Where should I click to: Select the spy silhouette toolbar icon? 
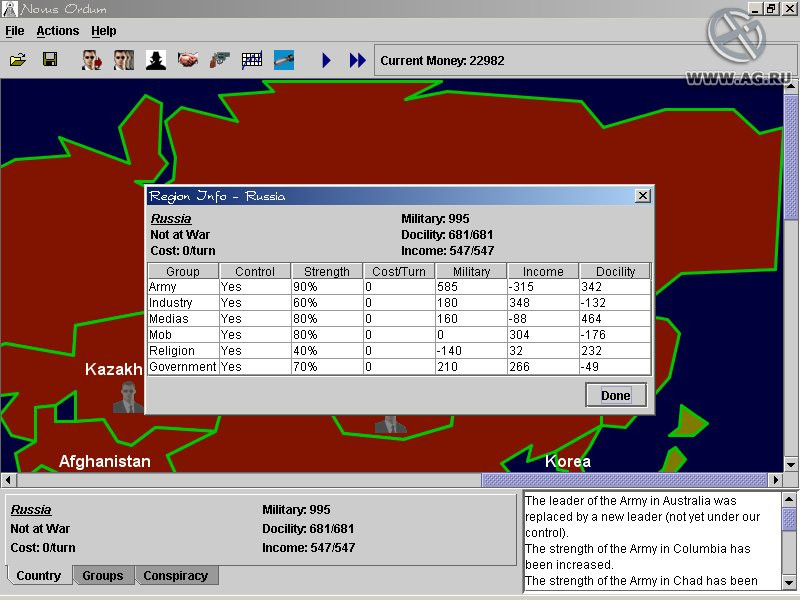pos(156,60)
